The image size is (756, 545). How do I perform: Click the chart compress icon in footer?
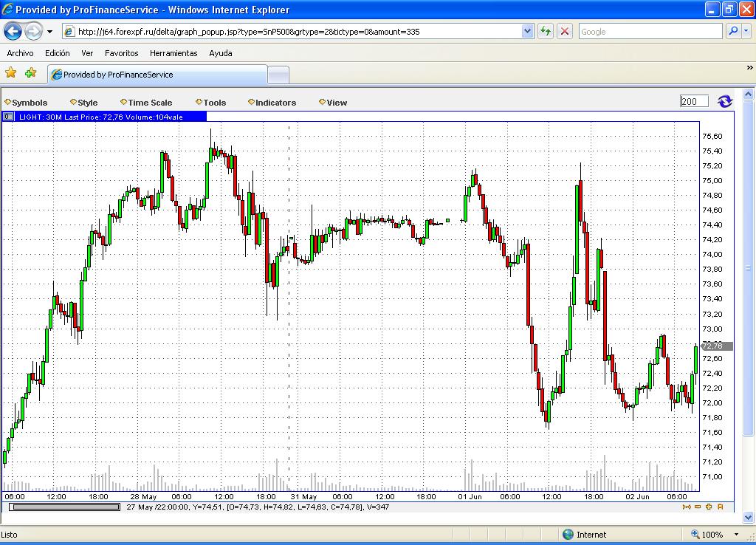pyautogui.click(x=687, y=507)
